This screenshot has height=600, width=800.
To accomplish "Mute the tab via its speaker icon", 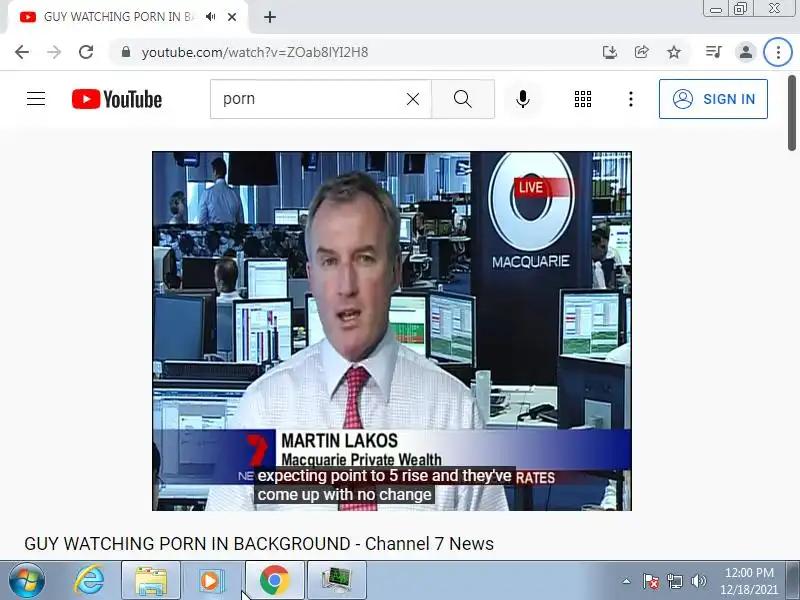I will click(x=211, y=17).
